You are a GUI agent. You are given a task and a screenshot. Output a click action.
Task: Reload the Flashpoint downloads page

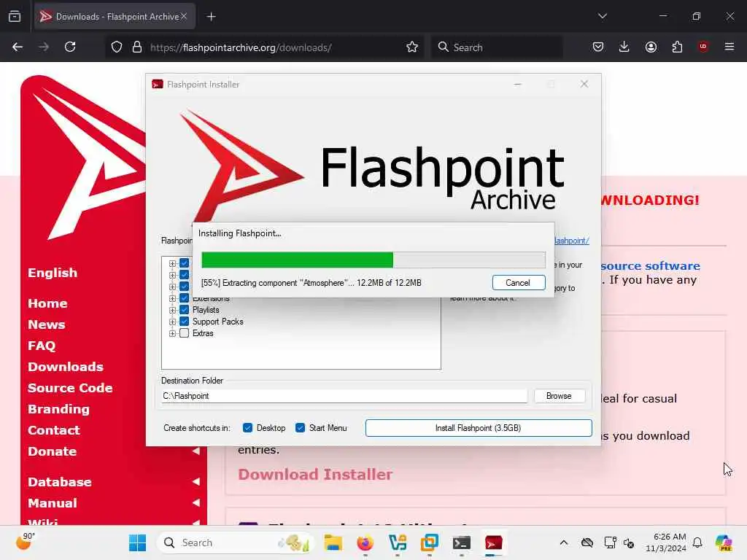point(70,47)
